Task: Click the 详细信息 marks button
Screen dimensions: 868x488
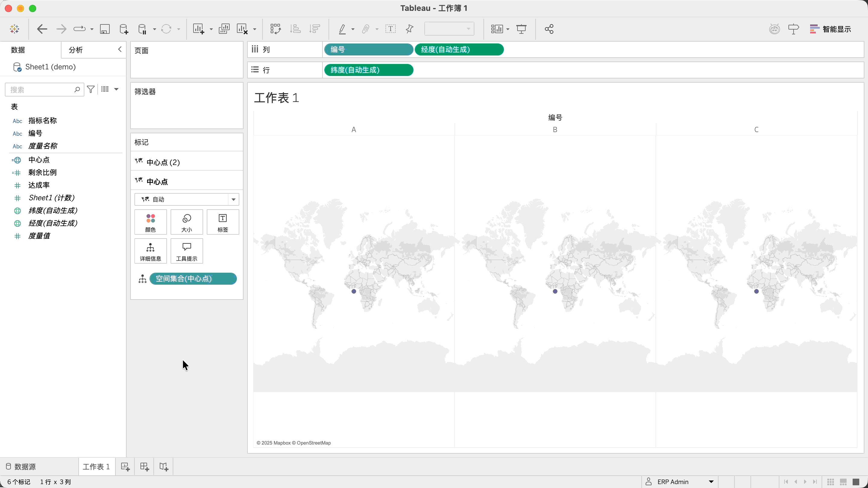Action: (x=150, y=251)
